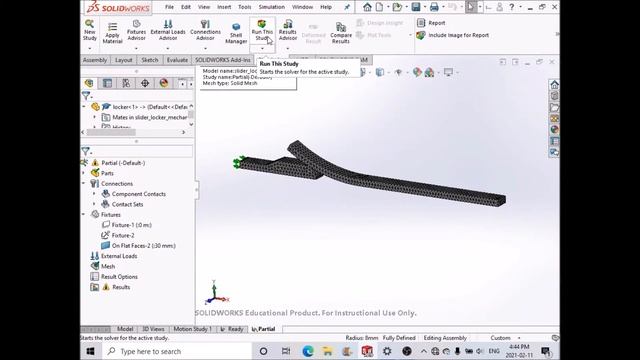Switch to the DimXpertManager tab
640x360 pixels.
coord(145,83)
